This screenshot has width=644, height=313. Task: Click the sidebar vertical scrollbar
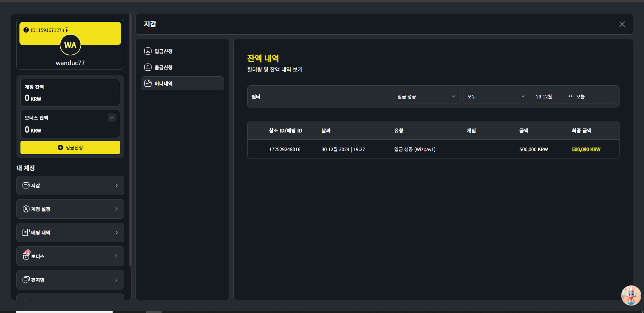pyautogui.click(x=130, y=139)
